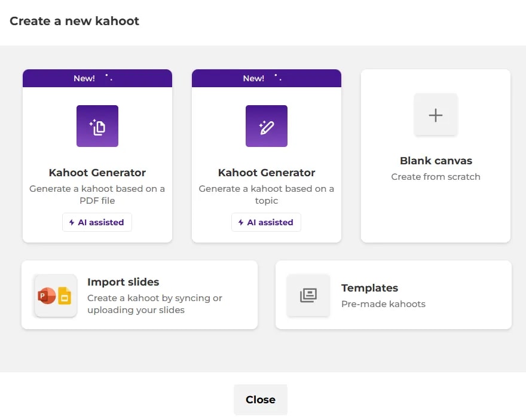526x420 pixels.
Task: Open the Import slides heading
Action: (123, 282)
